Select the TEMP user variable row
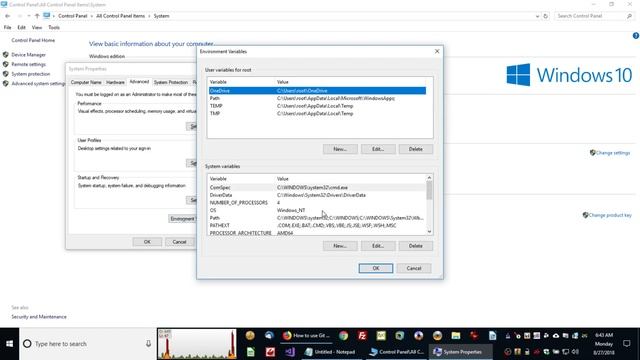Viewport: 640px width, 360px height. (x=317, y=106)
